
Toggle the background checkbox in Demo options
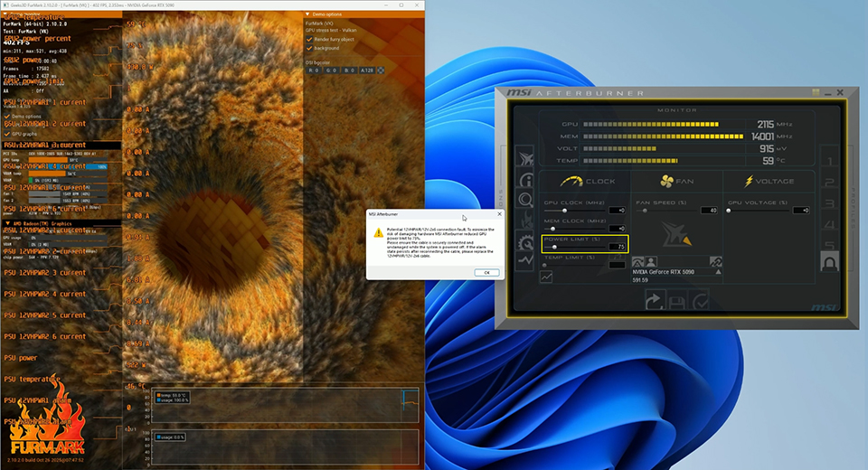tap(308, 47)
